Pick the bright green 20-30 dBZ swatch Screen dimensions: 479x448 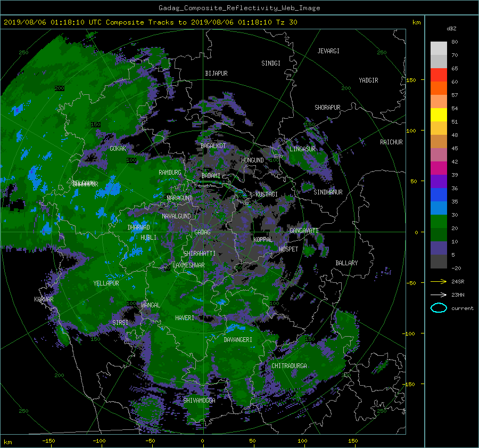pyautogui.click(x=439, y=222)
